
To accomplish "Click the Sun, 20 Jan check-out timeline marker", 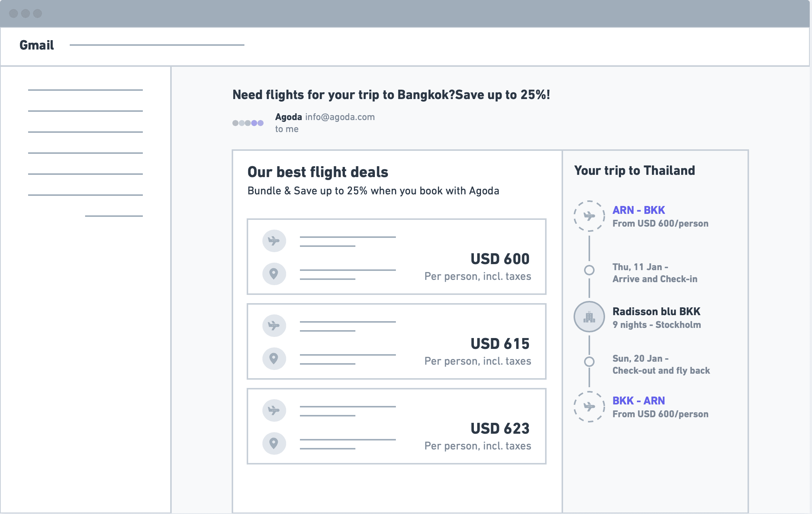I will (x=589, y=362).
